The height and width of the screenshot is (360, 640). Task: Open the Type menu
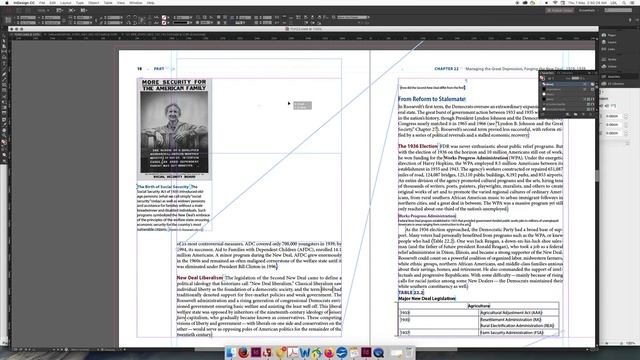[x=80, y=3]
